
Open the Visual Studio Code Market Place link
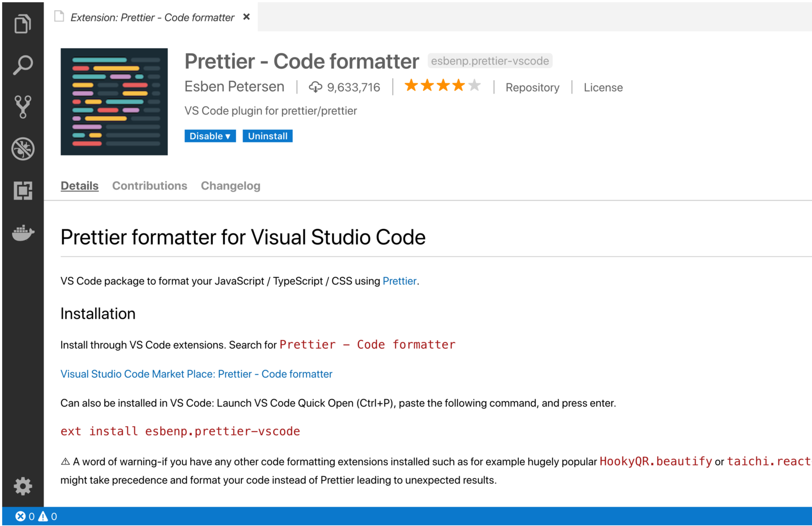coord(196,374)
